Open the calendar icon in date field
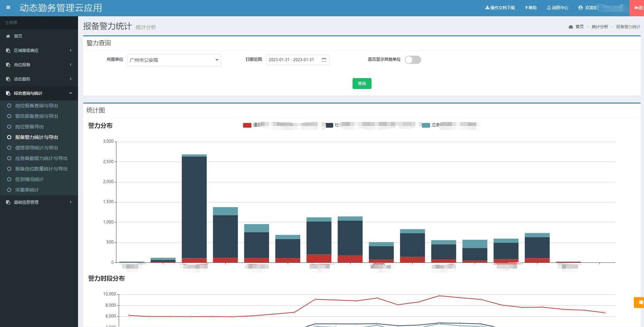Image resolution: width=644 pixels, height=327 pixels. tap(324, 60)
